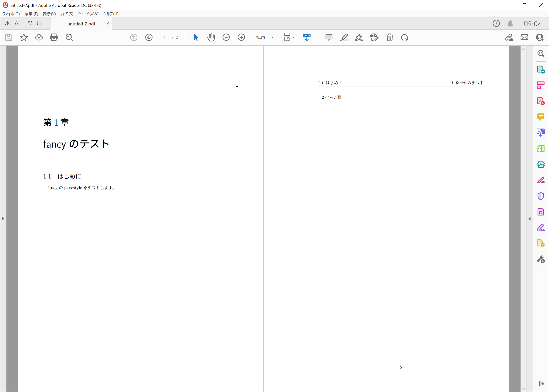Open the Fill & Sign sidebar tool
549x392 pixels.
pos(541,228)
